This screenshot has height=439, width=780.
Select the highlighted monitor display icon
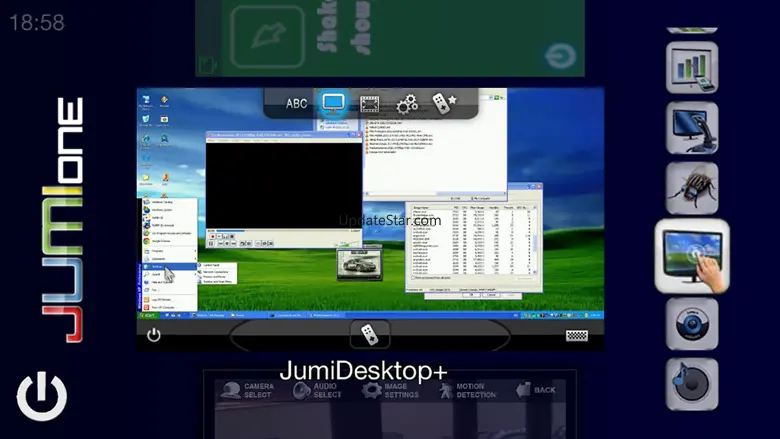(333, 104)
